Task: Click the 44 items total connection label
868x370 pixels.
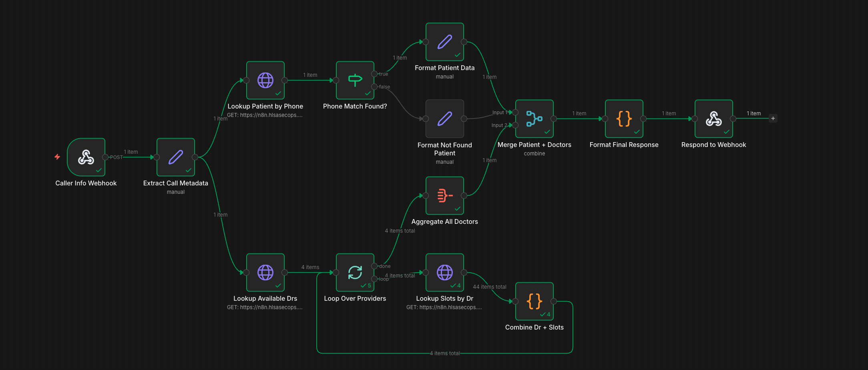Action: pos(489,286)
